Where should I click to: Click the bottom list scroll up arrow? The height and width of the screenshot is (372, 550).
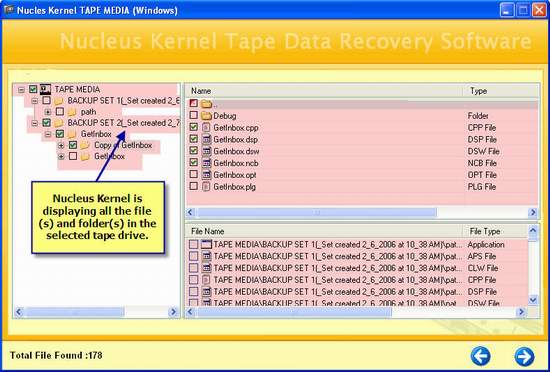pos(533,231)
